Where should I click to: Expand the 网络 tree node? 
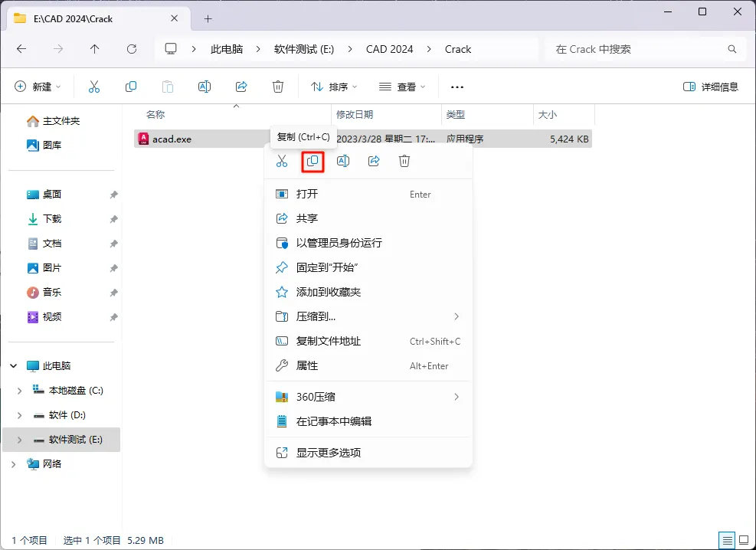coord(14,464)
